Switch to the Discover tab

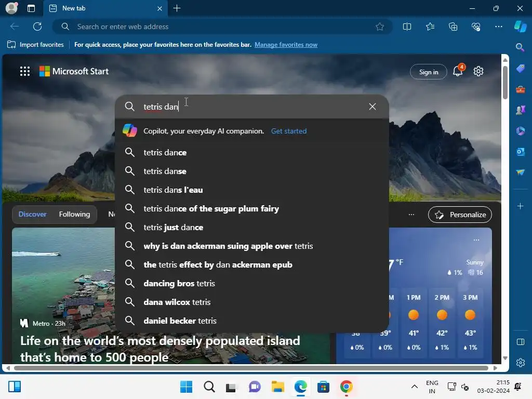click(x=32, y=214)
